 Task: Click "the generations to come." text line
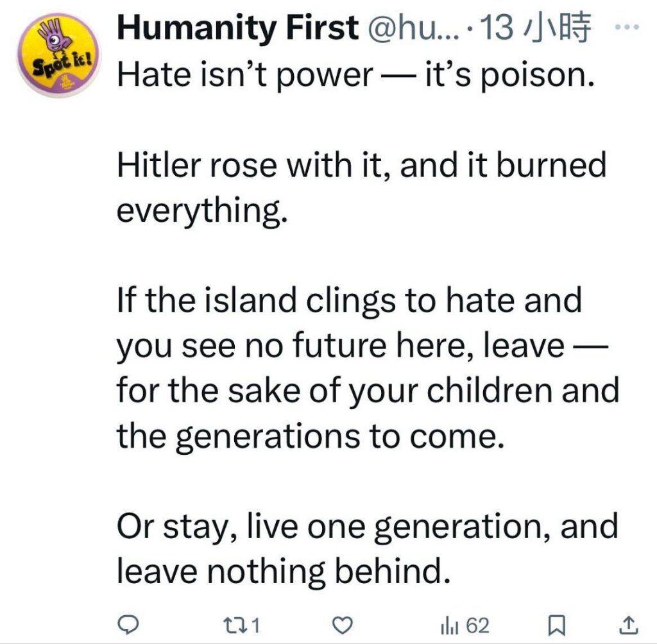pyautogui.click(x=311, y=437)
